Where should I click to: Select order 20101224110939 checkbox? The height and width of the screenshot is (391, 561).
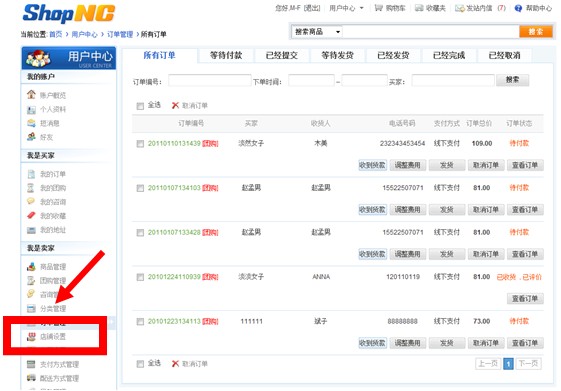click(x=140, y=277)
